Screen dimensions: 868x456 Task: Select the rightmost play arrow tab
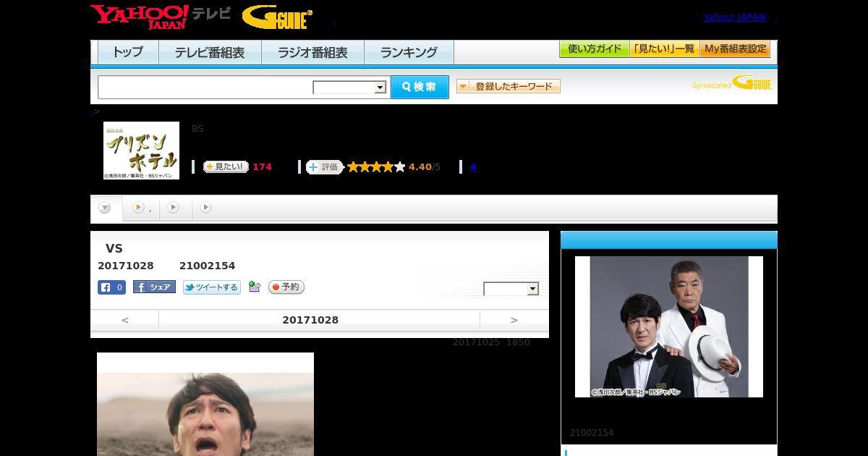click(x=206, y=208)
